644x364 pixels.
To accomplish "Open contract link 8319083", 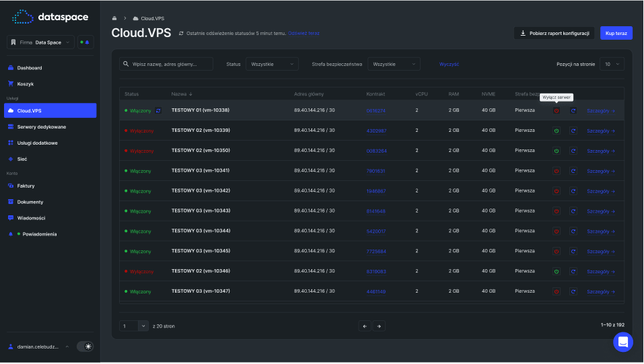I will click(376, 272).
